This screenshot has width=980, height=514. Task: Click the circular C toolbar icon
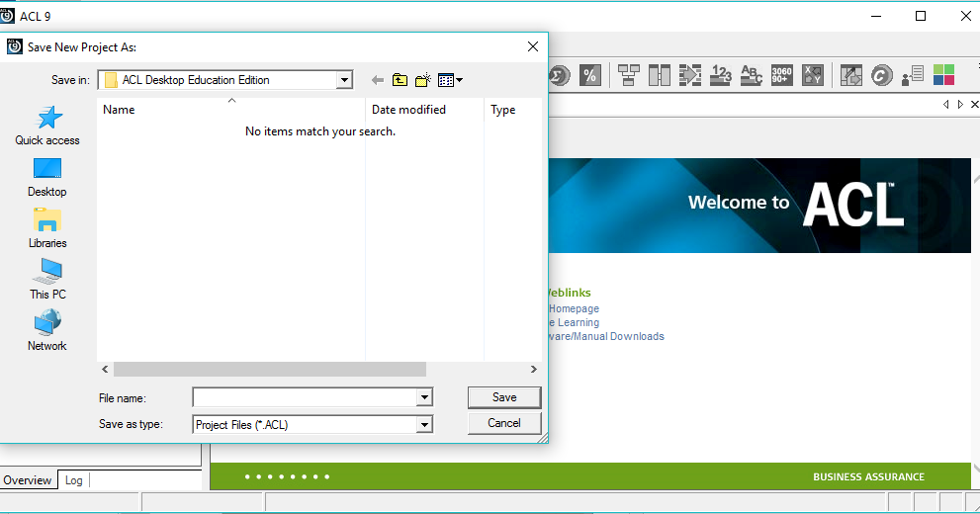point(881,75)
